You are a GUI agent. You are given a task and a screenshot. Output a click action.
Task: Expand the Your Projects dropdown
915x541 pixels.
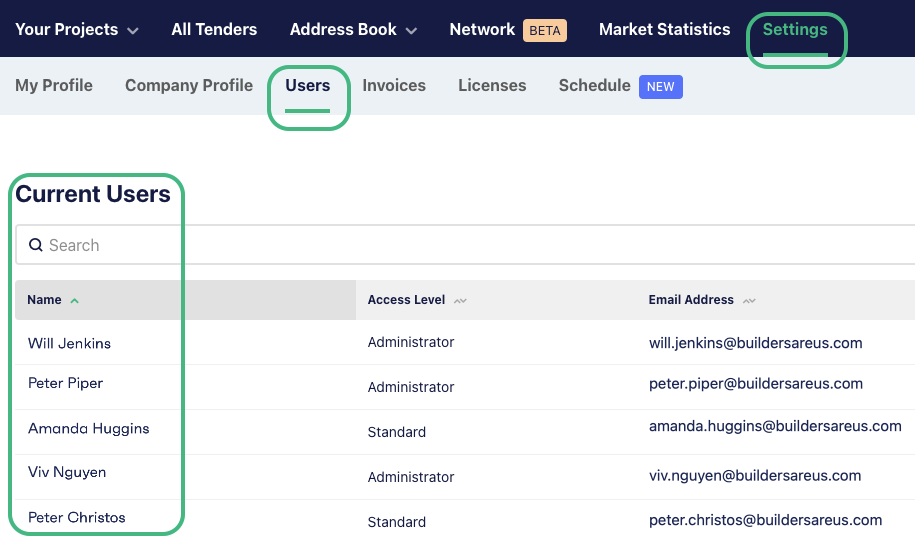133,30
